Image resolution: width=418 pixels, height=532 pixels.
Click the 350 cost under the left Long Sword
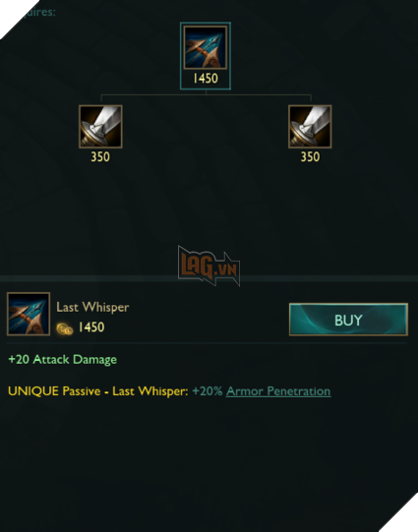click(x=100, y=156)
